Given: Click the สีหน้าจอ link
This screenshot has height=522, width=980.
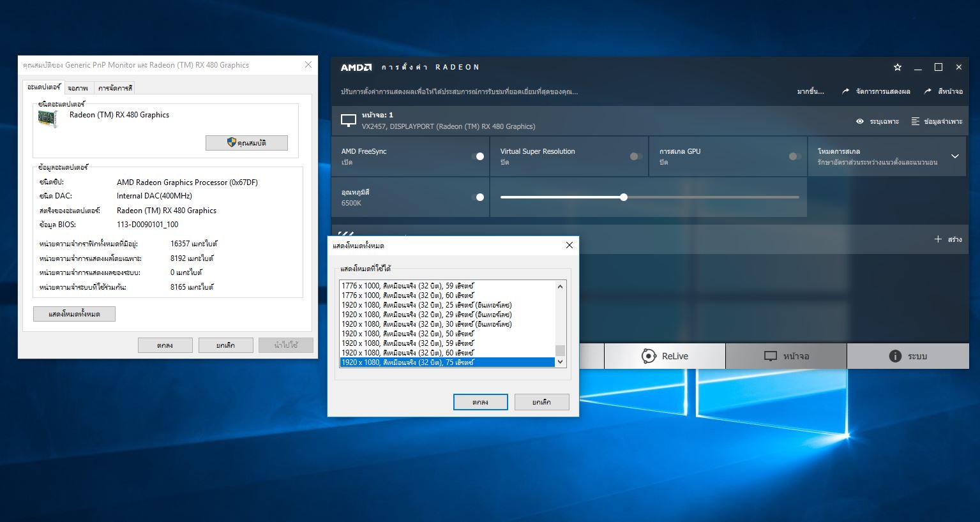Looking at the screenshot, I should (950, 91).
